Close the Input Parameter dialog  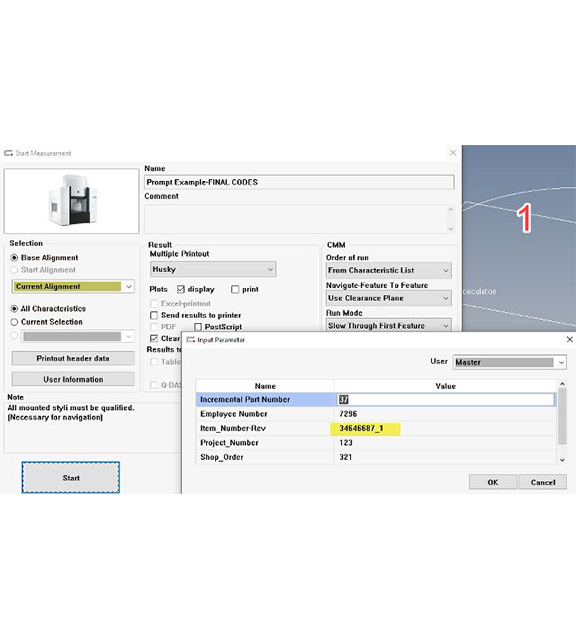pyautogui.click(x=569, y=339)
